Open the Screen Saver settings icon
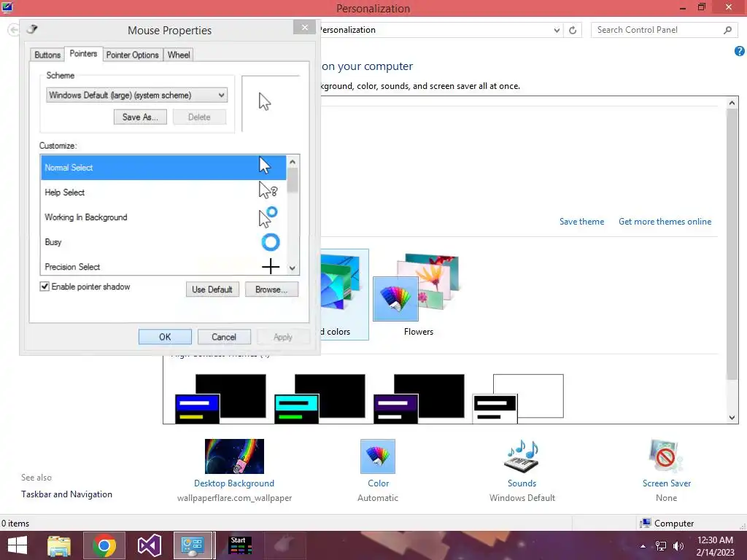The width and height of the screenshot is (747, 560). coord(666,456)
